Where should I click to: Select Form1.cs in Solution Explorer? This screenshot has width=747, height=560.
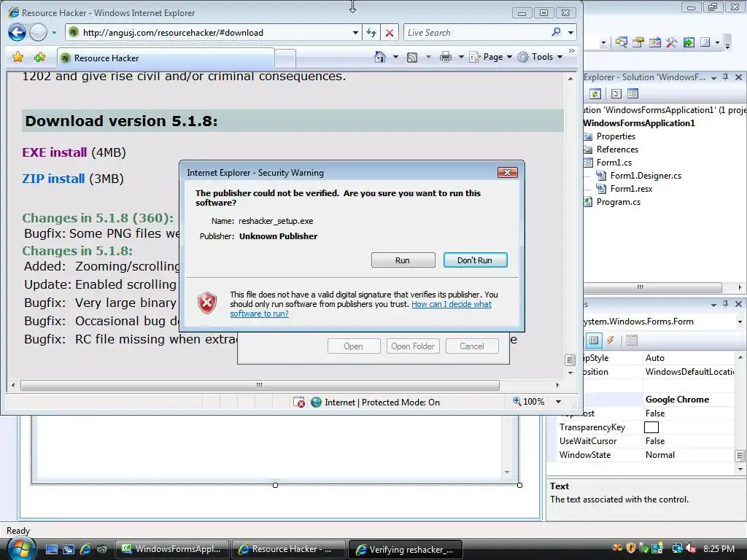click(x=614, y=163)
